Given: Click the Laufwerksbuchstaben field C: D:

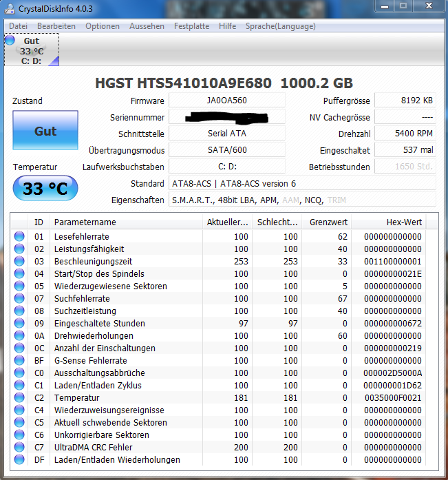Looking at the screenshot, I should click(x=227, y=167).
